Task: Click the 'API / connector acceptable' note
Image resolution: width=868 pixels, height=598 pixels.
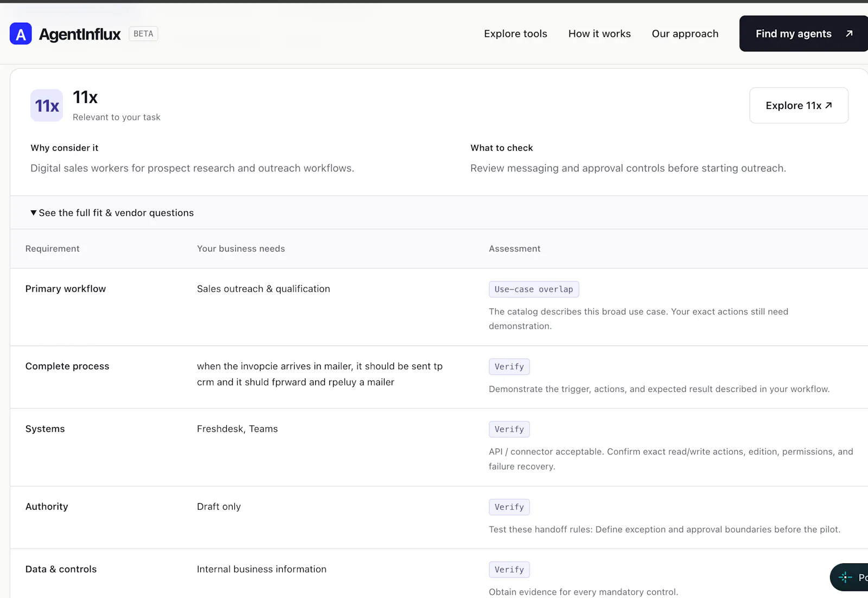Action: click(x=671, y=459)
